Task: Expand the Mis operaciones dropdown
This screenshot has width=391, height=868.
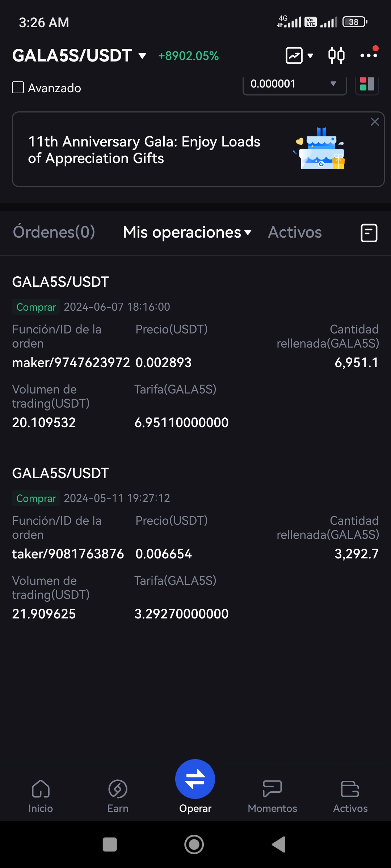Action: 187,232
